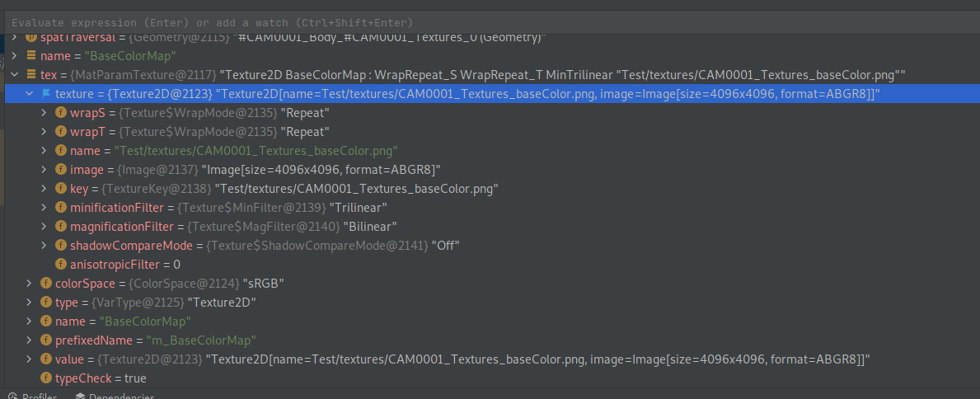Expand the prefixedName m_BaseColorMap field

[x=29, y=340]
